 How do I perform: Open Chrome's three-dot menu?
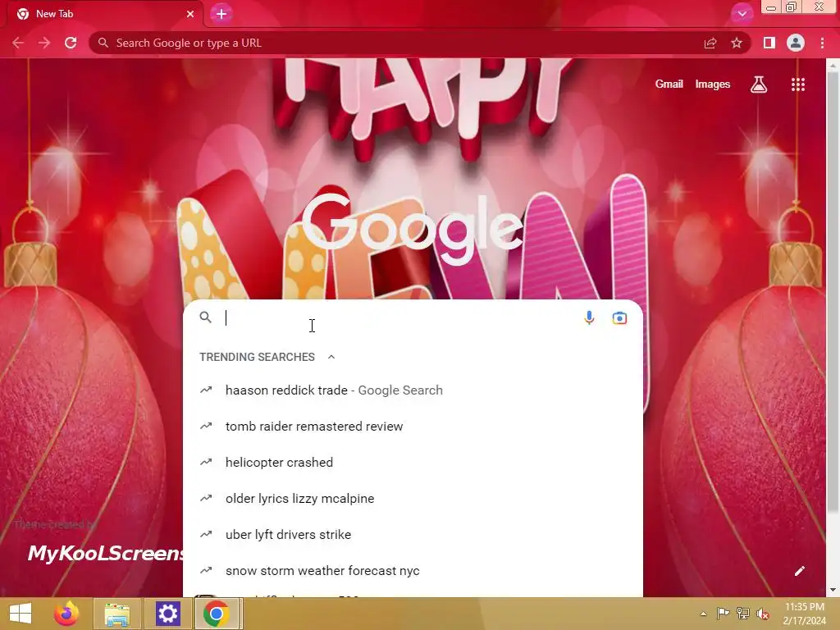pos(822,43)
